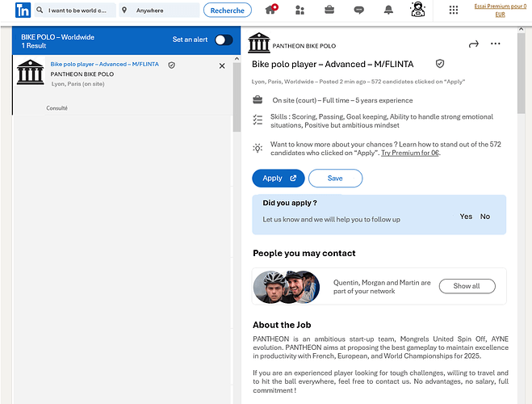Open the astronaut profile avatar
The image size is (532, 404).
click(x=418, y=9)
